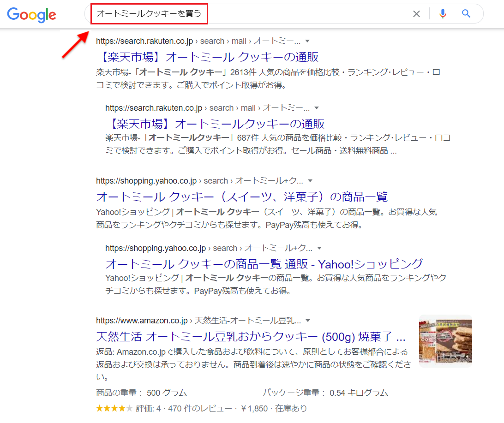Submit search with magnifying glass icon
The image size is (504, 423).
point(466,13)
